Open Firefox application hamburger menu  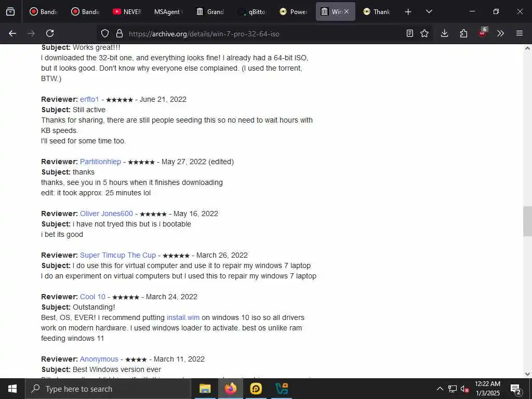tap(519, 33)
